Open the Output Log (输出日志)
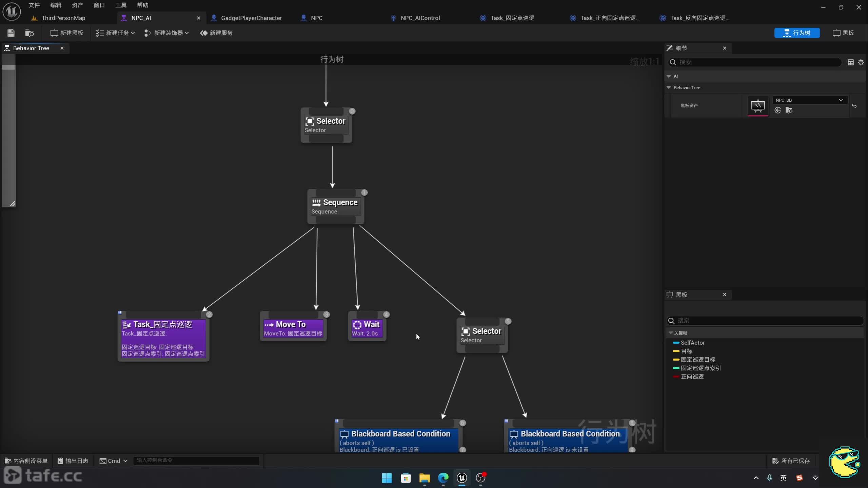Image resolution: width=868 pixels, height=488 pixels. [x=73, y=461]
